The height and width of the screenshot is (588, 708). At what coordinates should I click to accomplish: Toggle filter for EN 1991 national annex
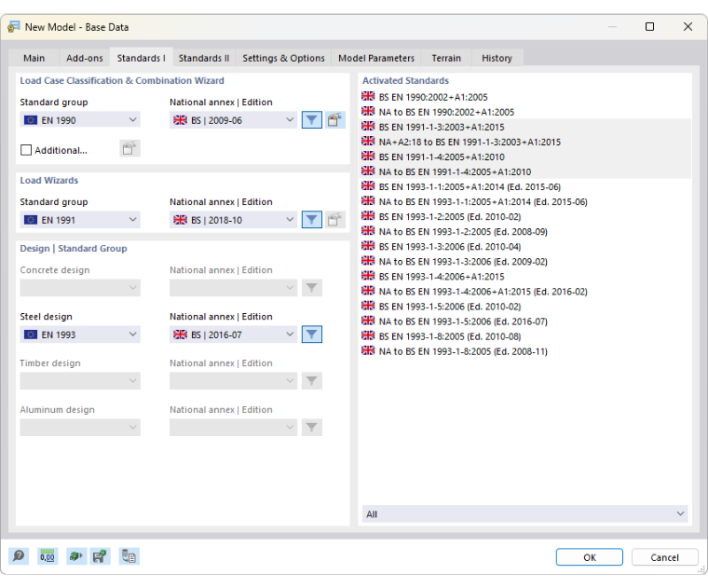coord(311,220)
